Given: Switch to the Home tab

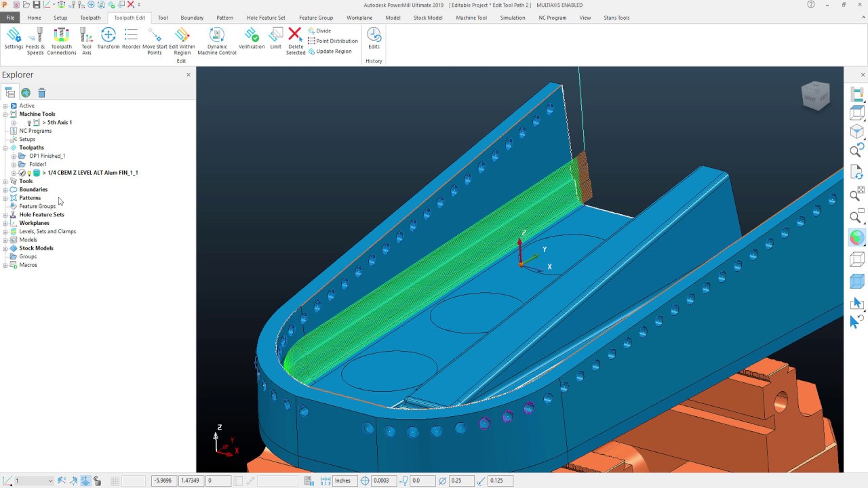Looking at the screenshot, I should point(34,18).
